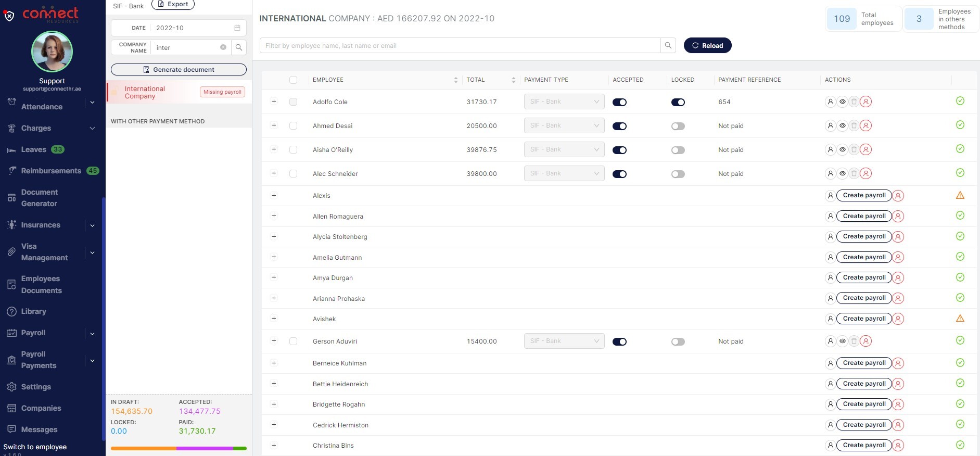
Task: Sort by Employee column arrows
Action: click(x=456, y=80)
